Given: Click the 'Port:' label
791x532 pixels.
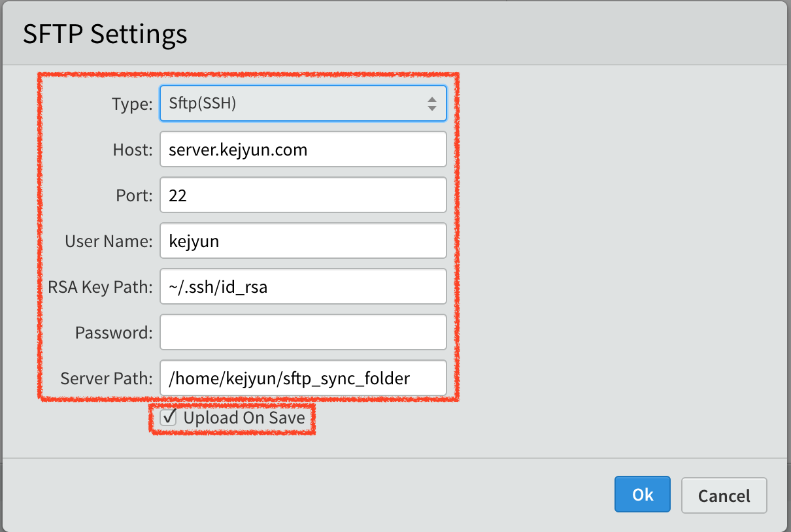Looking at the screenshot, I should 133,195.
